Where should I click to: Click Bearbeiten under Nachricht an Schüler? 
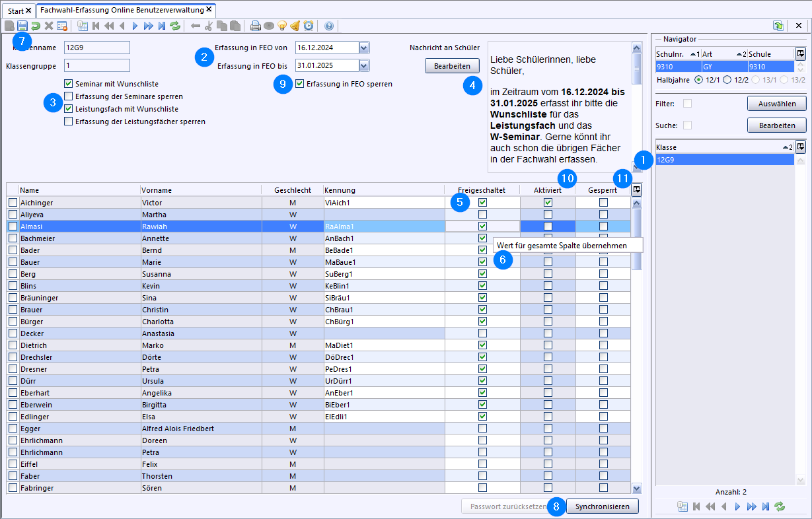tap(452, 66)
